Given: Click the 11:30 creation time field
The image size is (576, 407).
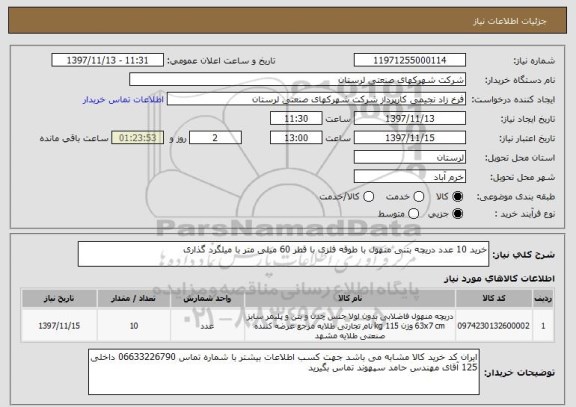Looking at the screenshot, I should click(x=296, y=119).
